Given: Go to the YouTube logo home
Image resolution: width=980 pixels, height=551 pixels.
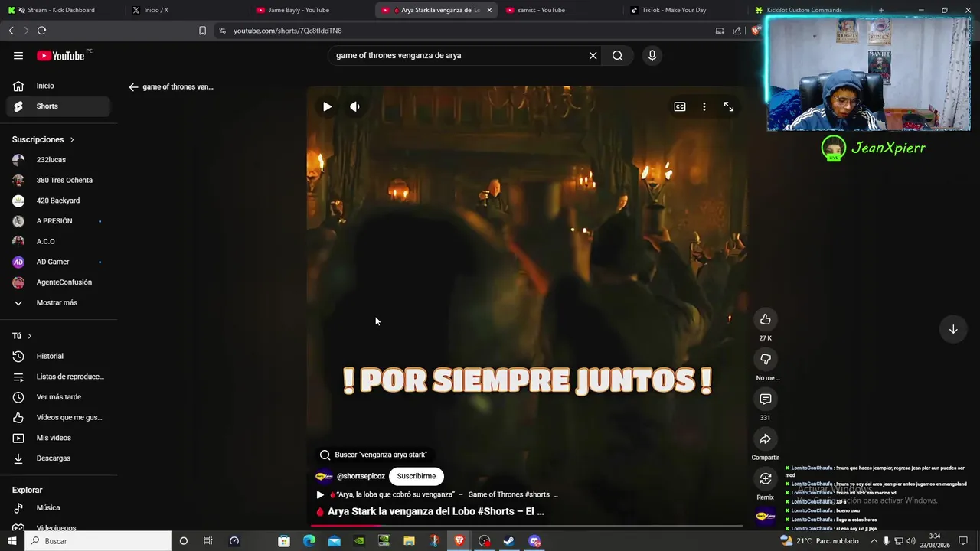Looking at the screenshot, I should [60, 56].
